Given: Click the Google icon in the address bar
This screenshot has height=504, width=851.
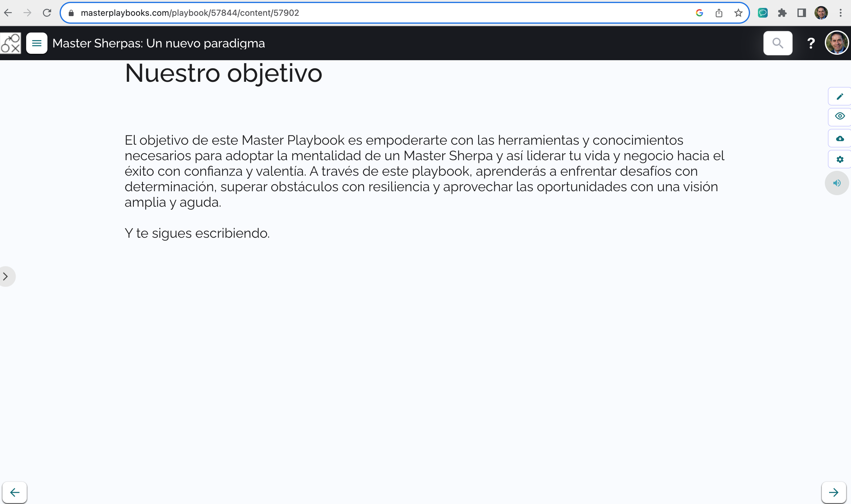Looking at the screenshot, I should (x=700, y=13).
